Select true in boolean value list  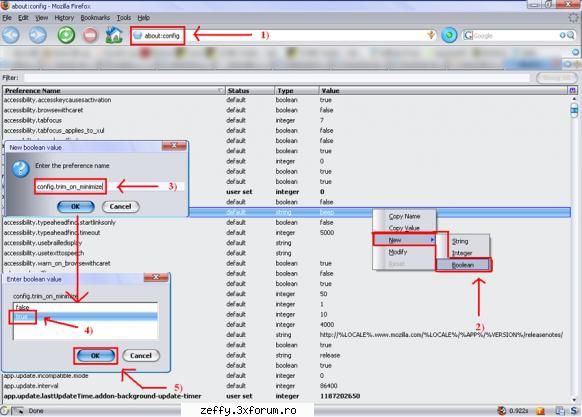[85, 317]
